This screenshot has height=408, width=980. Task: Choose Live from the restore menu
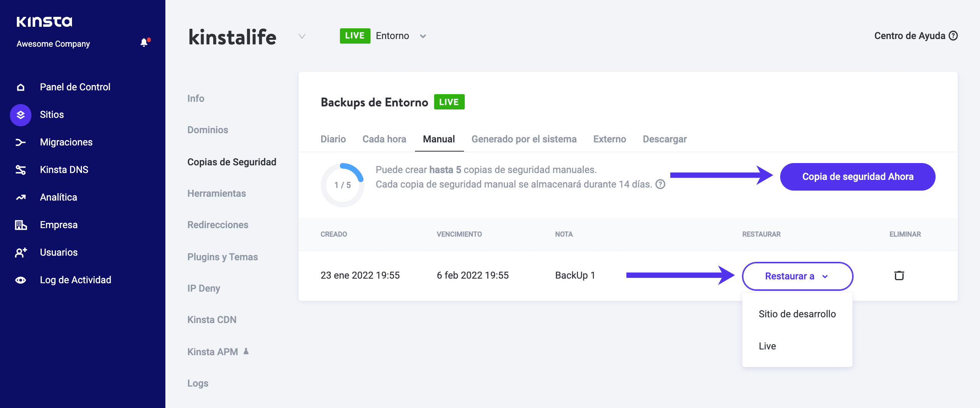(767, 346)
